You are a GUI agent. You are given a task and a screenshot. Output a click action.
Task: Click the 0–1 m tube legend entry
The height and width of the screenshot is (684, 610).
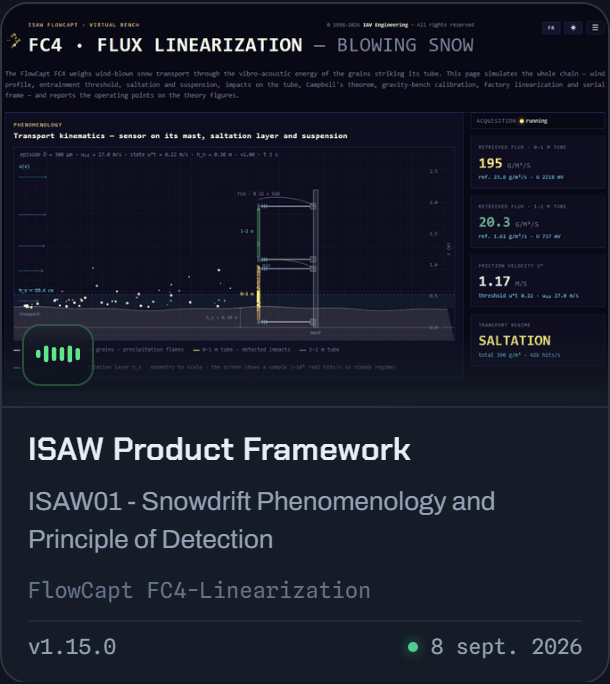point(242,350)
